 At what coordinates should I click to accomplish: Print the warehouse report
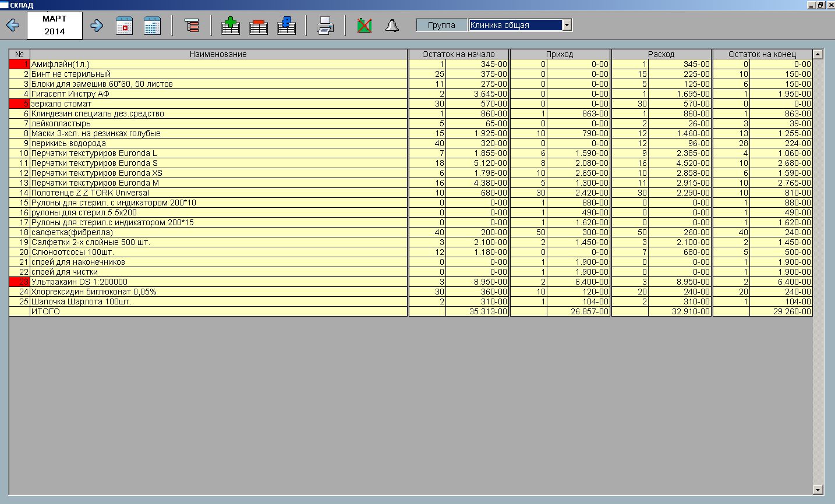click(325, 26)
